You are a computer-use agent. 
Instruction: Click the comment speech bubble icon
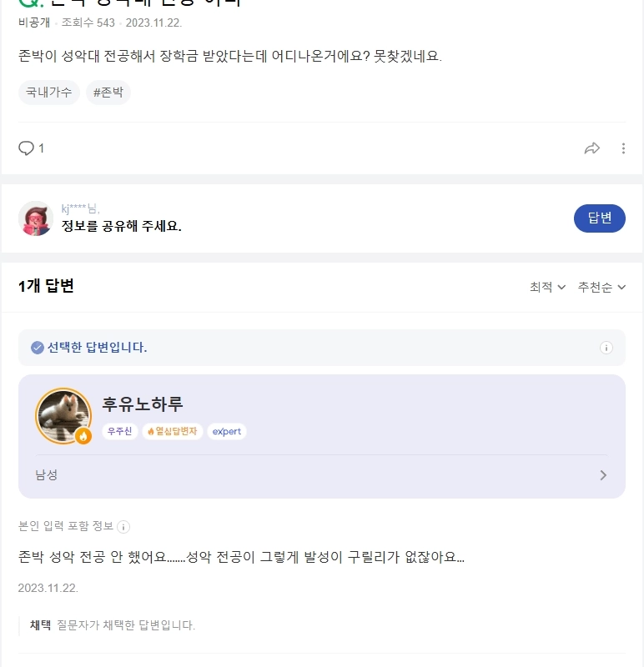click(x=27, y=148)
